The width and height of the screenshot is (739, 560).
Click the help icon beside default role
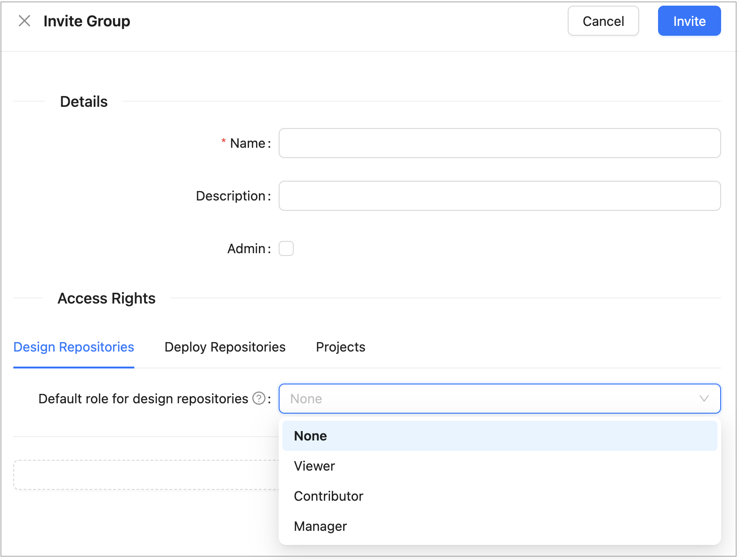(258, 399)
